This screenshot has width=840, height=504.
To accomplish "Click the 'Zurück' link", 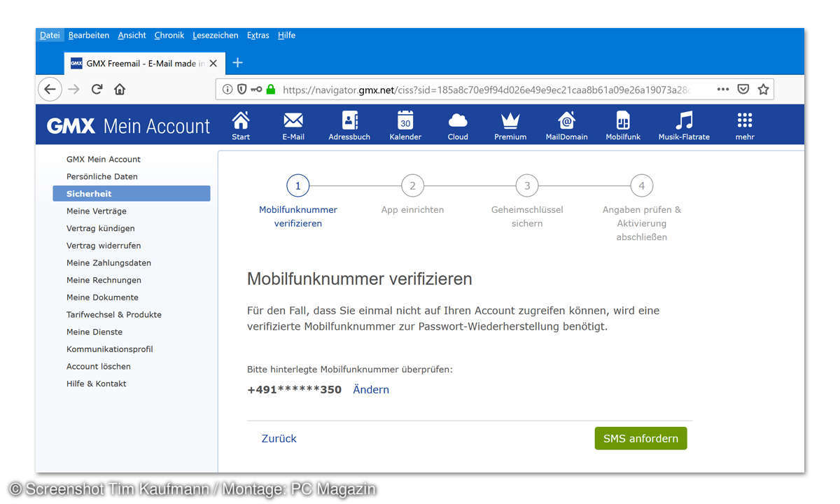I will [279, 438].
